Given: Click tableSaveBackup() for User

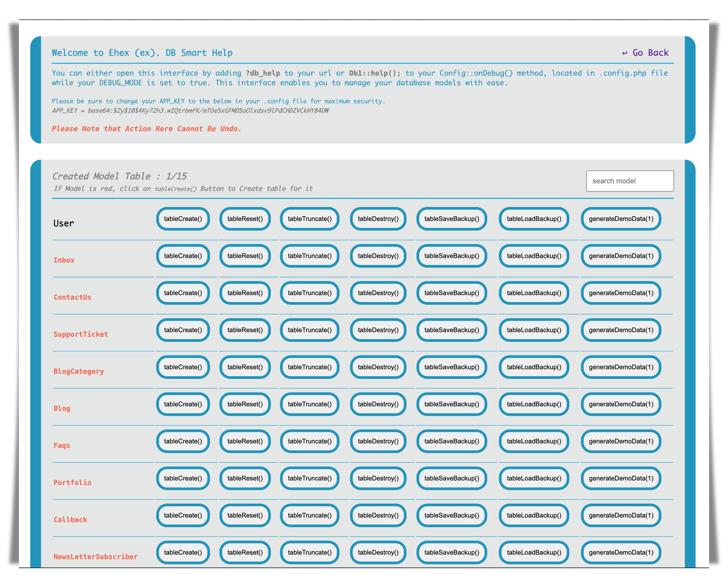Looking at the screenshot, I should click(452, 219).
